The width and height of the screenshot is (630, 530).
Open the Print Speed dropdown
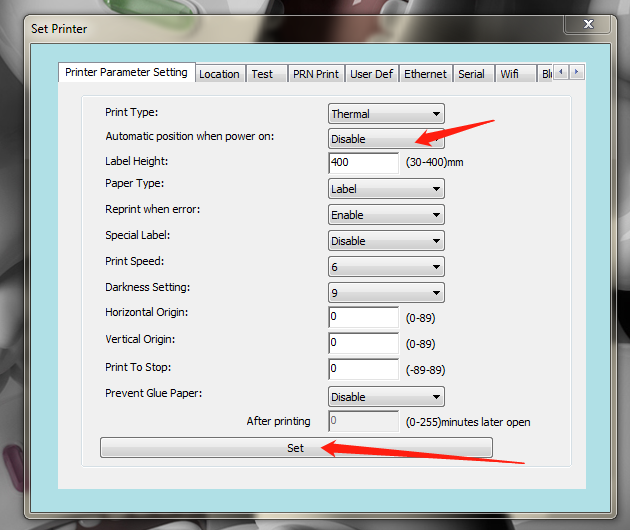pos(386,267)
